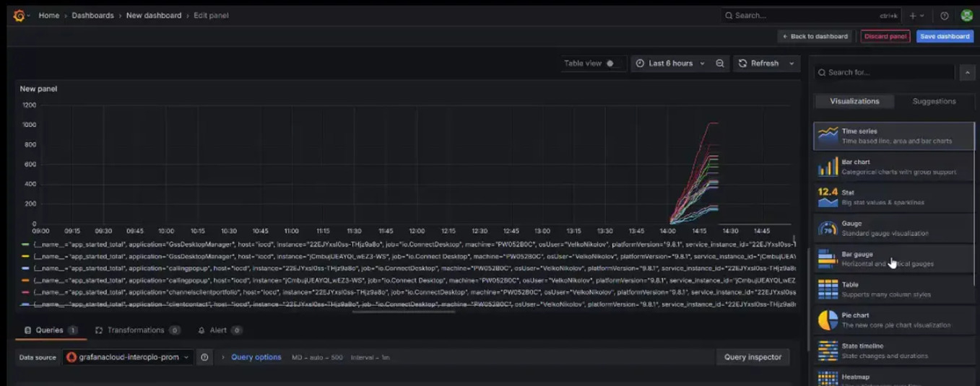Screen dimensions: 980x386
Task: Click the Discard panel button
Action: pos(885,36)
